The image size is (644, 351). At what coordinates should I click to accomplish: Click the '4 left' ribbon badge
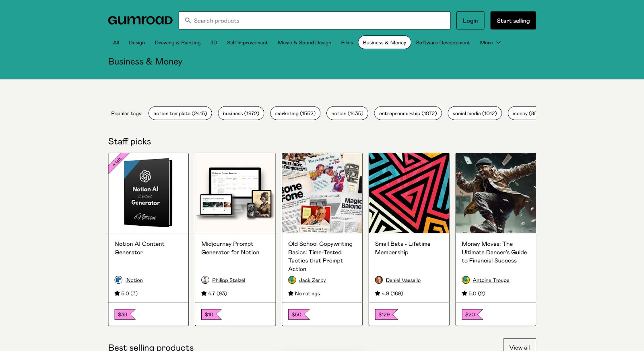[118, 162]
